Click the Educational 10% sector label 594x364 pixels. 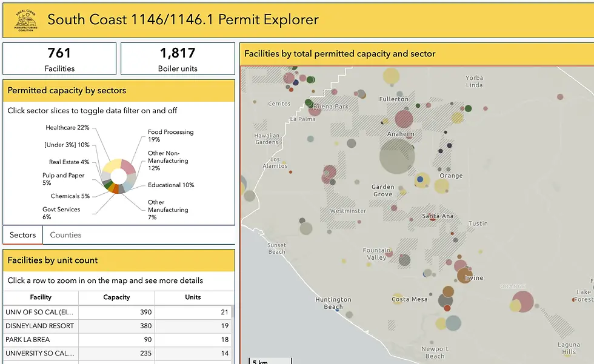click(171, 185)
